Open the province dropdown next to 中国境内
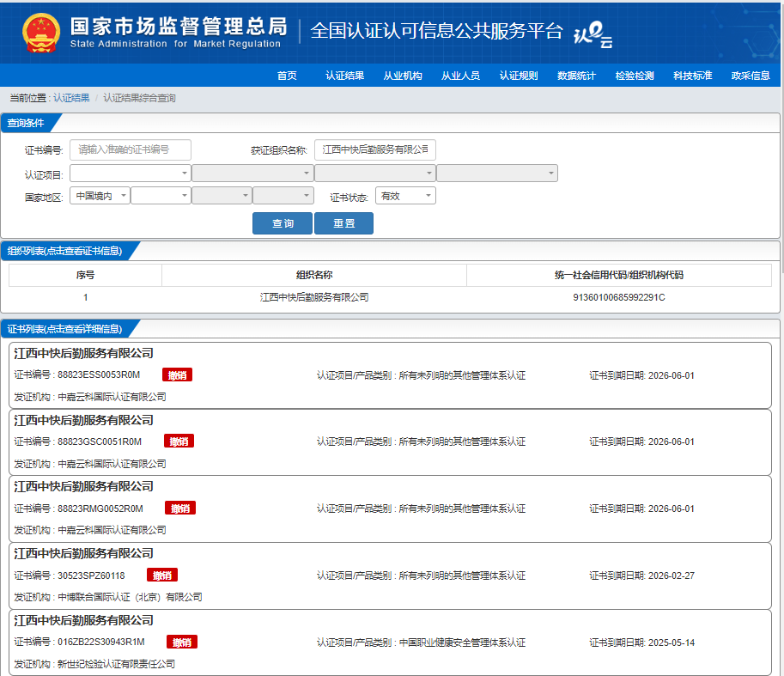This screenshot has height=676, width=784. pos(161,196)
